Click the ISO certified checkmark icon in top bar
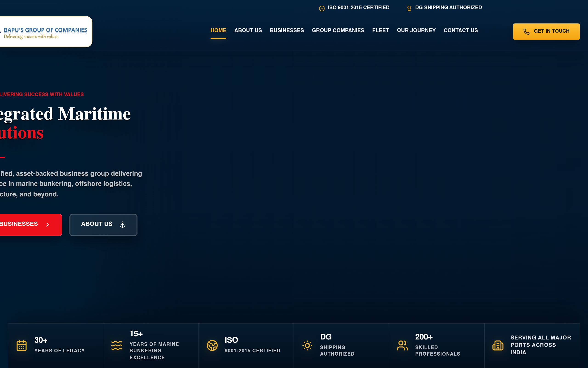The height and width of the screenshot is (368, 588). point(322,9)
